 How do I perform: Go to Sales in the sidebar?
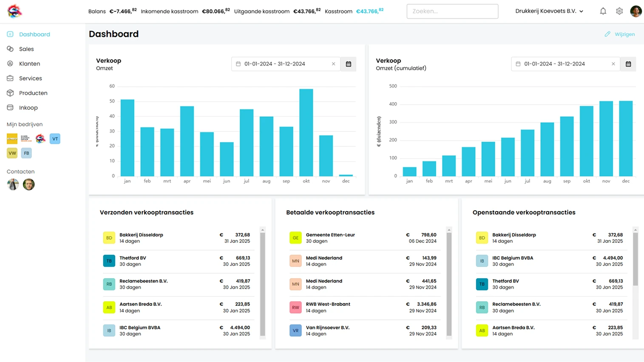(x=26, y=49)
